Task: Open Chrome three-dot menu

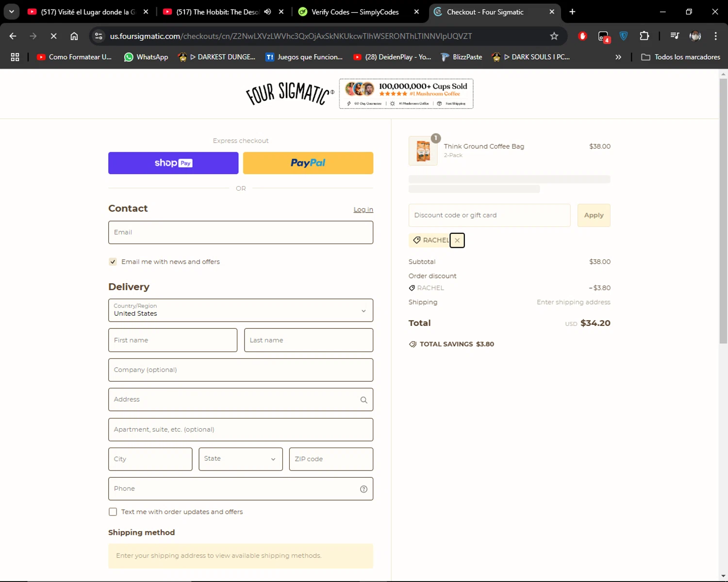Action: (x=715, y=36)
